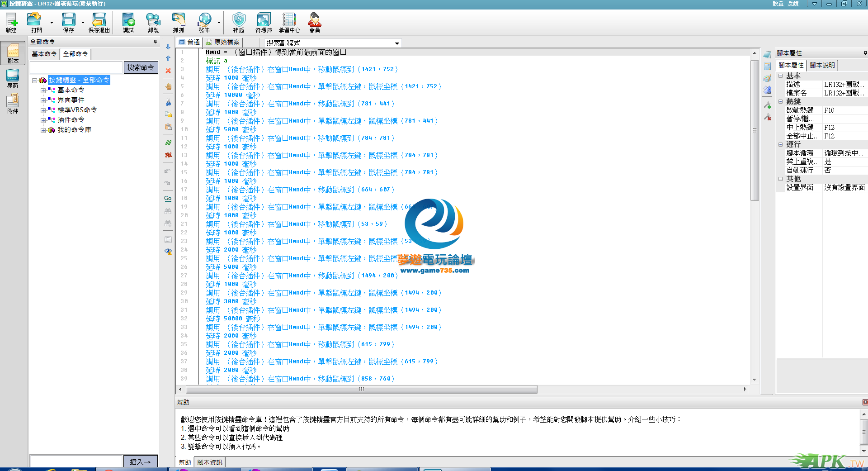Click the 新建 new script toolbar icon
This screenshot has height=471, width=868.
11,22
